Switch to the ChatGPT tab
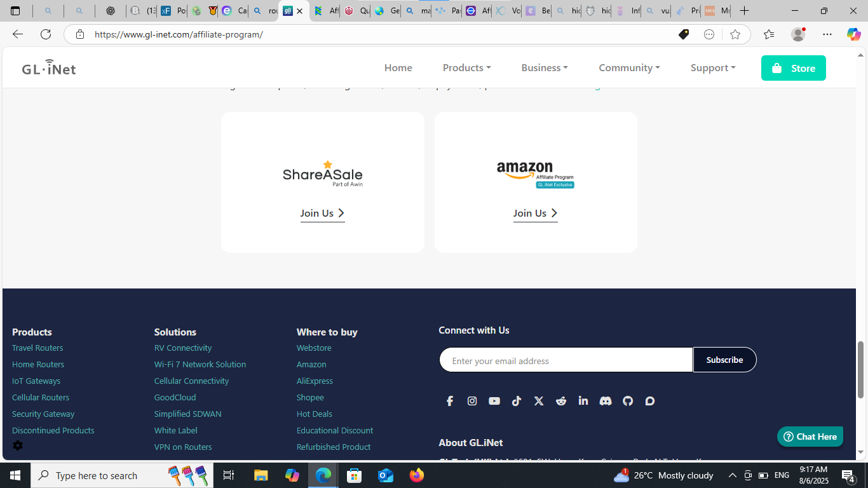 coord(111,11)
